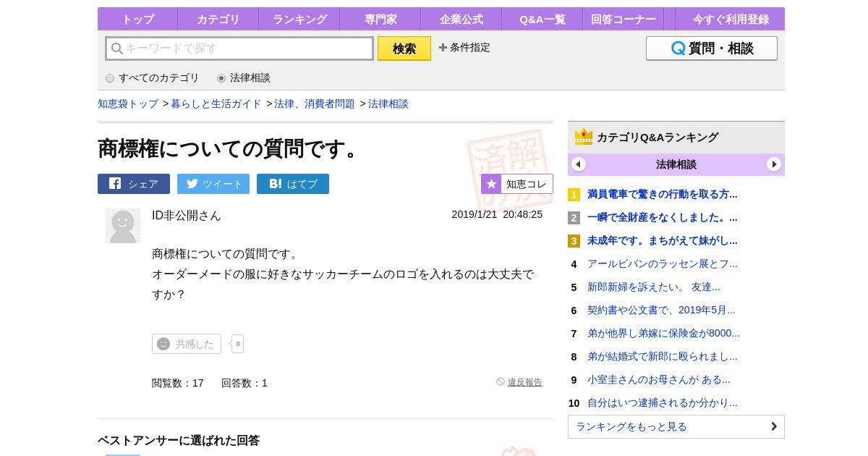The height and width of the screenshot is (456, 868).
Task: Expand ランキングをもっと見る link
Action: pos(676,426)
